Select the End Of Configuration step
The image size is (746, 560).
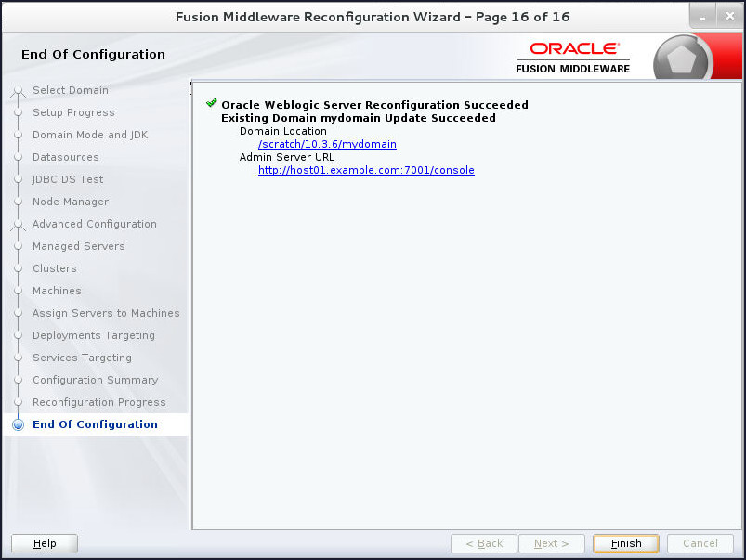[x=95, y=424]
